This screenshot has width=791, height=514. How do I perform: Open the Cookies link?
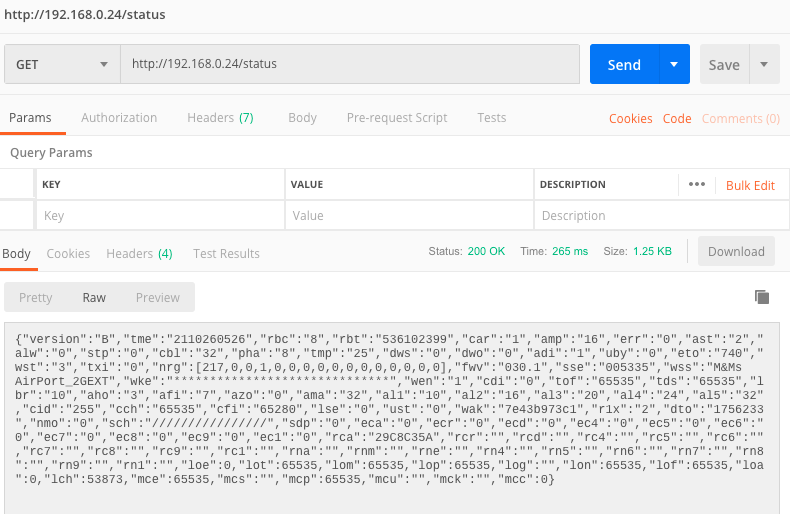click(x=631, y=119)
